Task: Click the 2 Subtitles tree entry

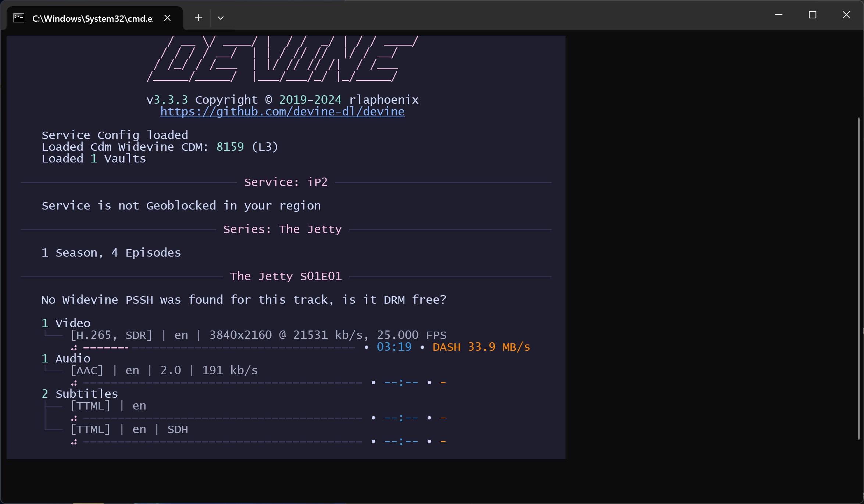Action: (80, 394)
